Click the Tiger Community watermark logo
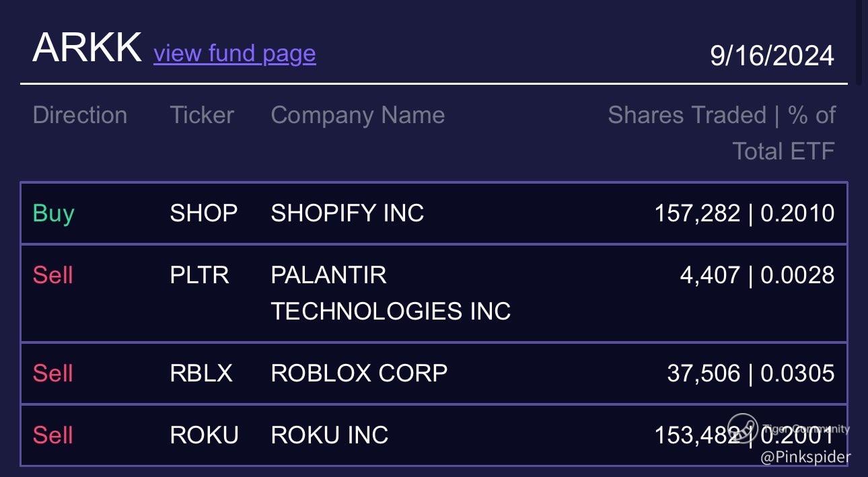 click(743, 429)
